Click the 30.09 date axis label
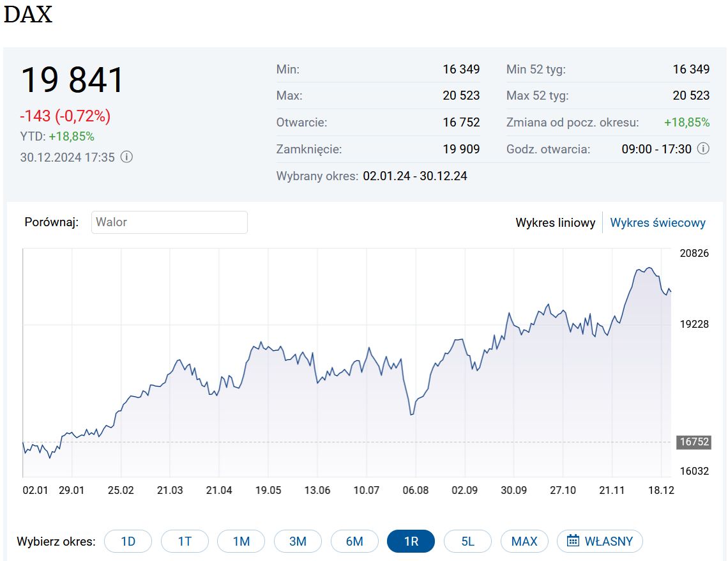Screen dimensions: 728x561 (514, 491)
